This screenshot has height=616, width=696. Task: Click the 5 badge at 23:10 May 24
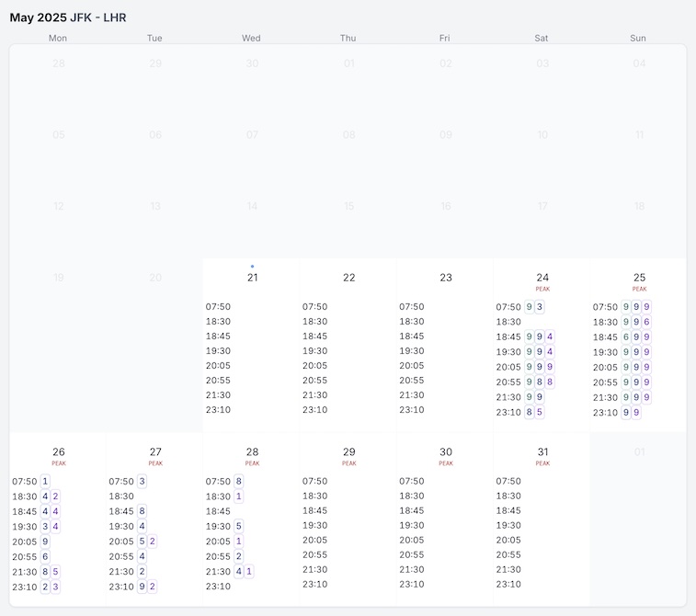540,412
